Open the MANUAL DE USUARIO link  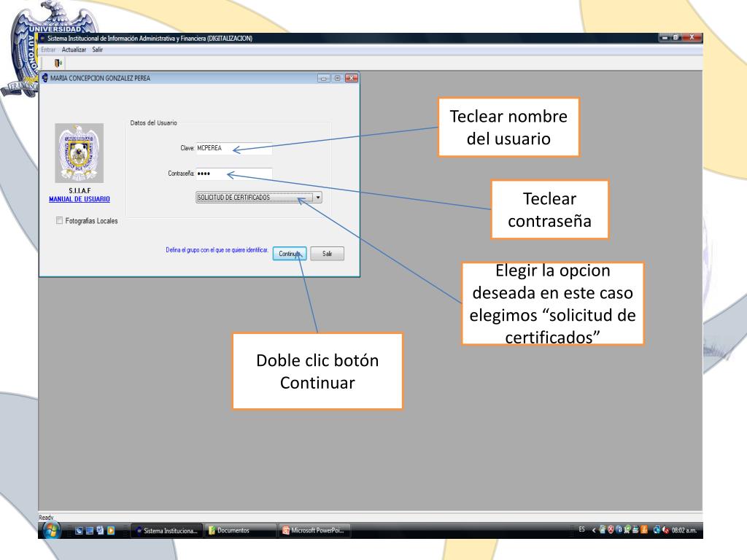(x=80, y=199)
